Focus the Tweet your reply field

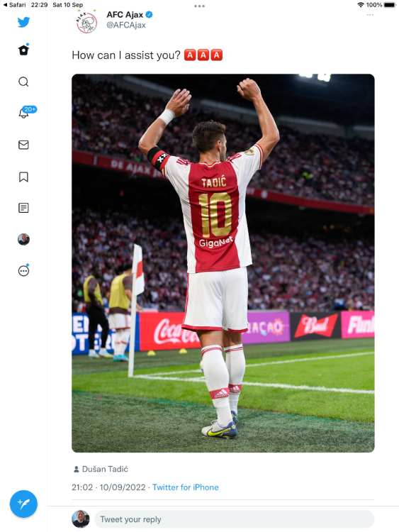pos(234,519)
